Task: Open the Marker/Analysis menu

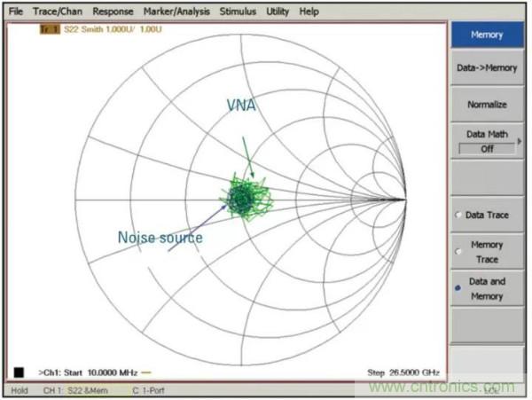Action: [x=178, y=12]
